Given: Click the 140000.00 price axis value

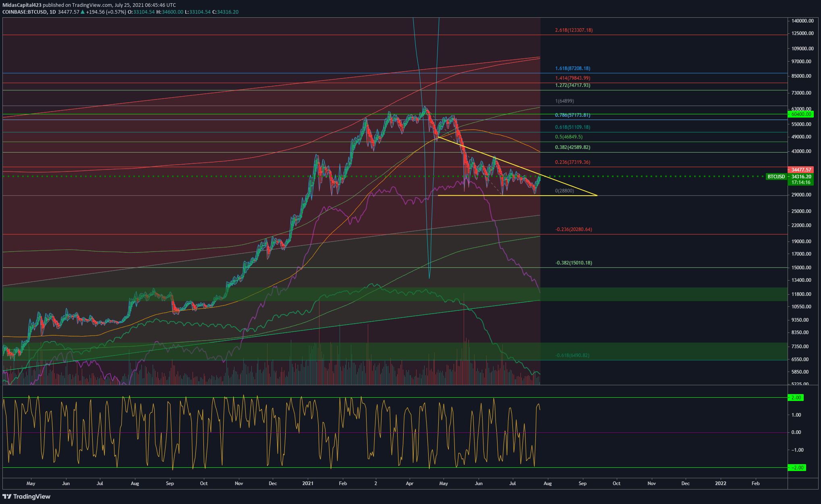Looking at the screenshot, I should tap(802, 21).
